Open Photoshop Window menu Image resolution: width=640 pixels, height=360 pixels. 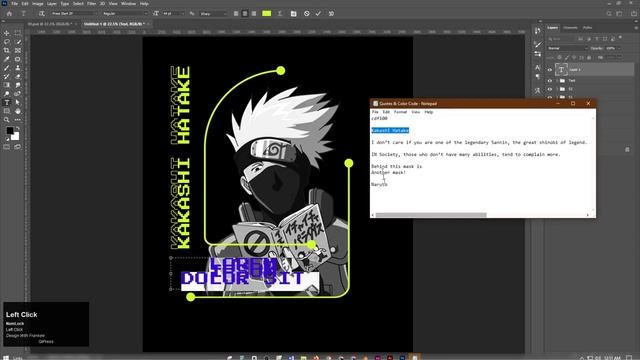coord(128,4)
